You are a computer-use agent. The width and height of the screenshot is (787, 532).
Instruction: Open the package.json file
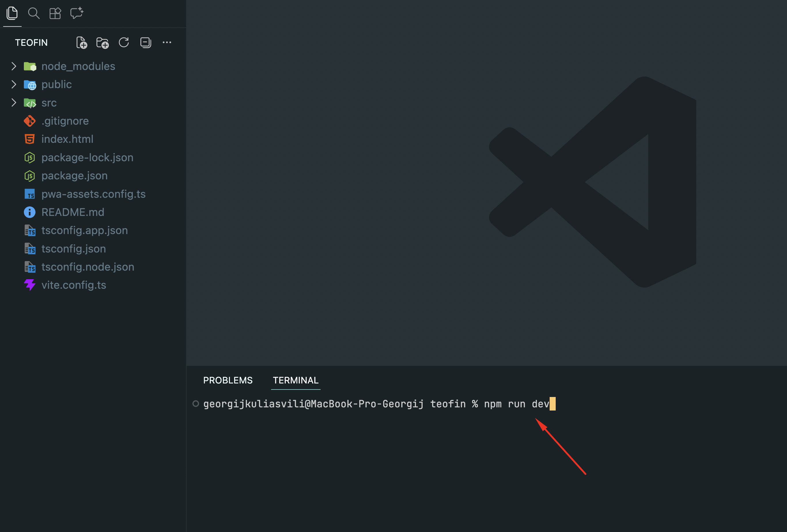(x=74, y=176)
